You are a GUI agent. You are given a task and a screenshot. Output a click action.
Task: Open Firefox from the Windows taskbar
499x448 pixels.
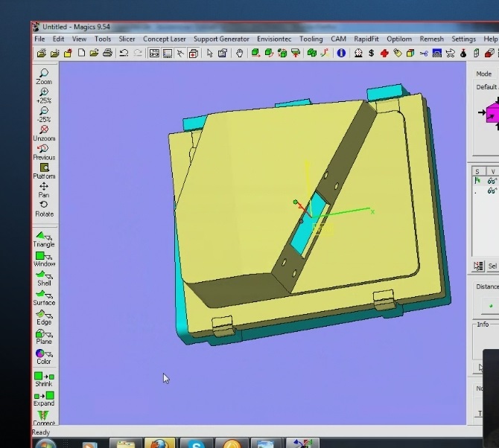point(159,444)
